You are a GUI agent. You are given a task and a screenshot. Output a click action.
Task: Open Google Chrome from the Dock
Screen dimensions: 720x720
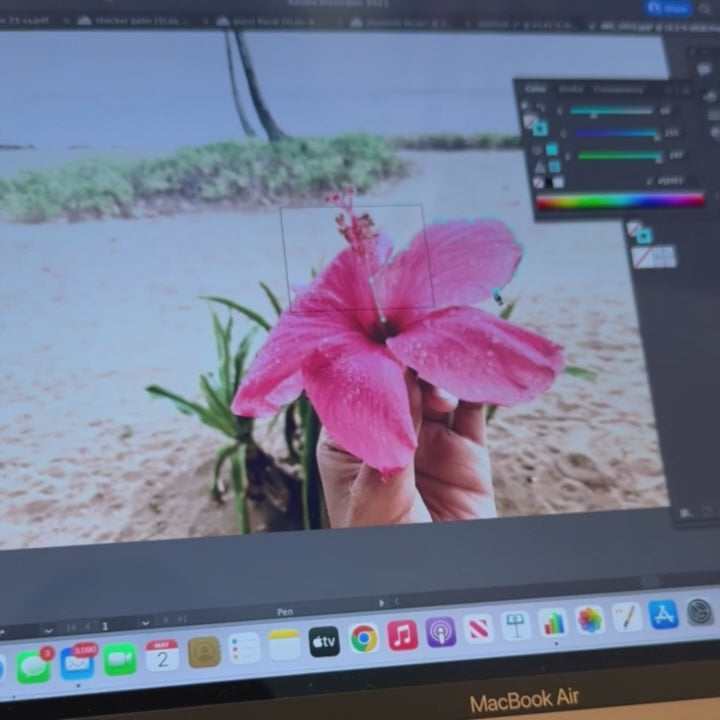tap(364, 638)
